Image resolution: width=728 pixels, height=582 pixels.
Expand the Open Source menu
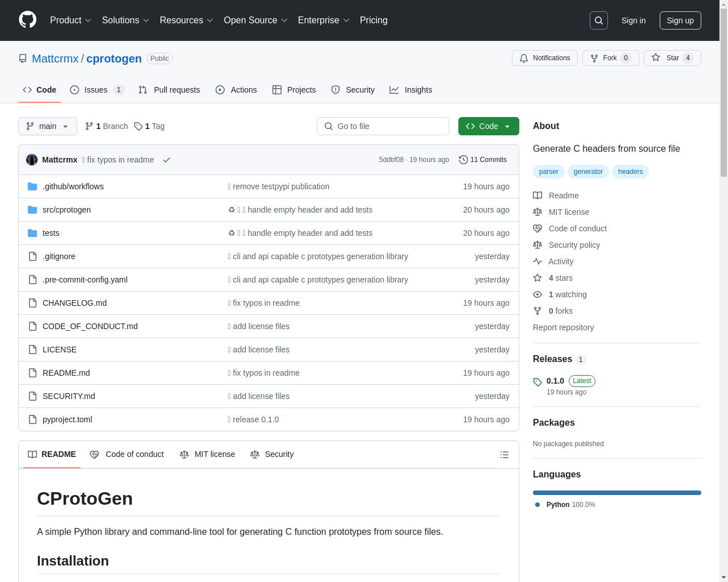click(256, 20)
